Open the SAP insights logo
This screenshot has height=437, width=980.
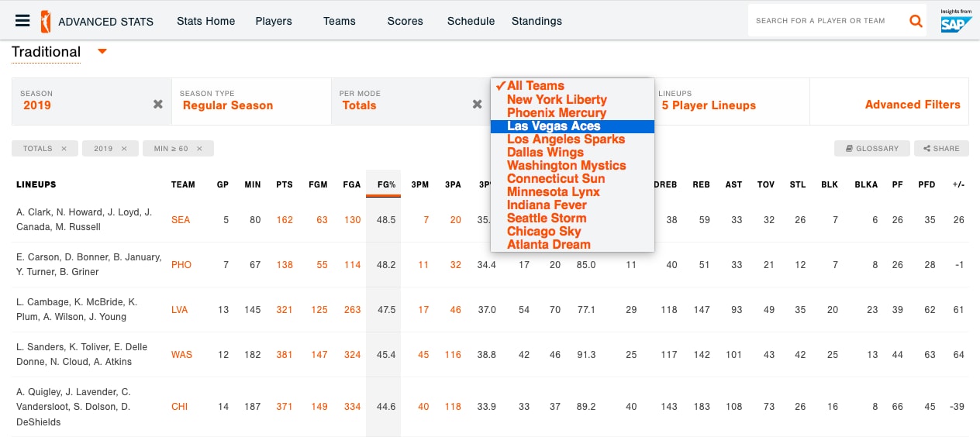click(956, 21)
